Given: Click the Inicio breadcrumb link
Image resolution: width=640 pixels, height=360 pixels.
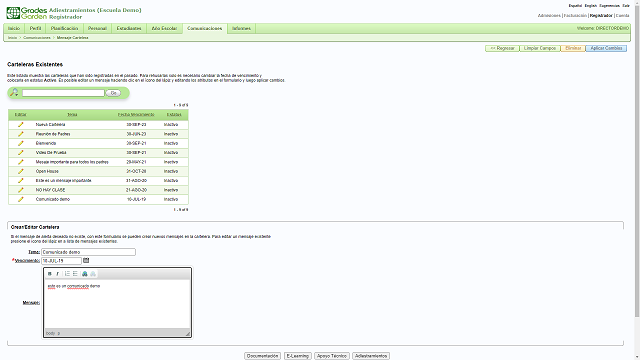Looking at the screenshot, I should (x=13, y=38).
